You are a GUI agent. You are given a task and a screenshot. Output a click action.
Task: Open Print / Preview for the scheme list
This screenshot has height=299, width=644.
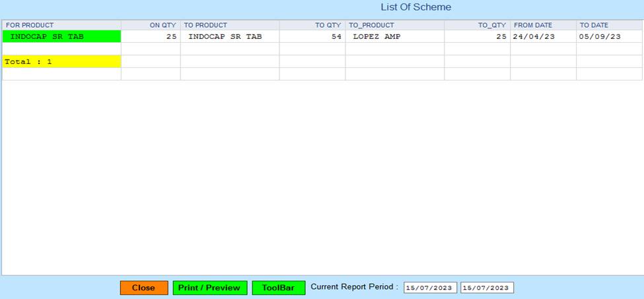pos(210,288)
